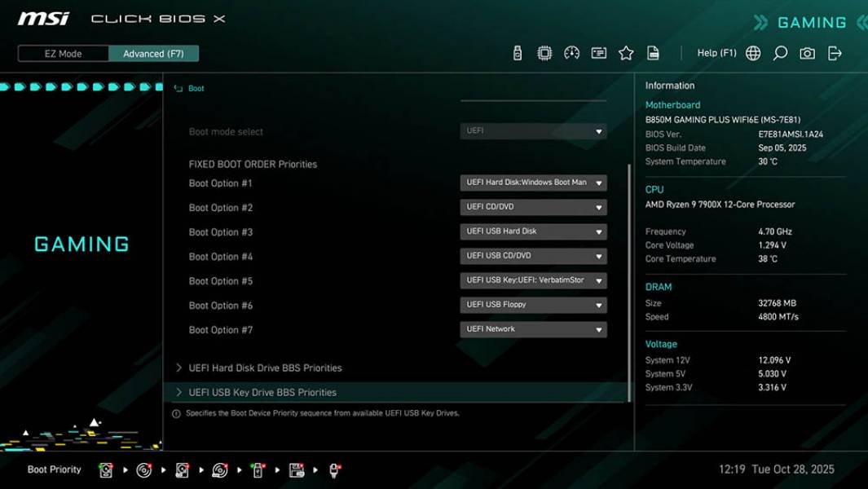Take a screenshot using the camera icon

(805, 52)
